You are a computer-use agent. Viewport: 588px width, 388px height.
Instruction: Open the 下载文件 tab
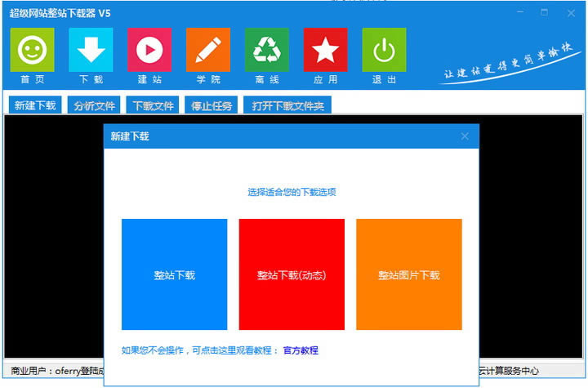tap(154, 105)
